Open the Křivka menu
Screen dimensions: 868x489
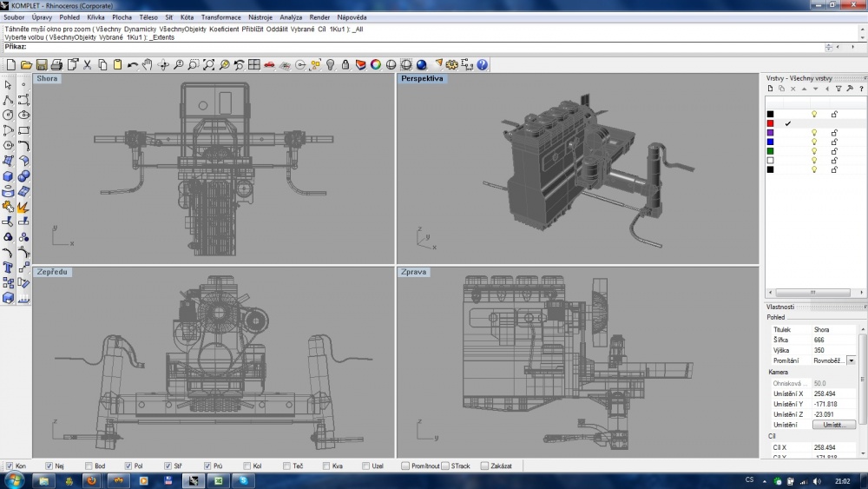click(x=95, y=17)
